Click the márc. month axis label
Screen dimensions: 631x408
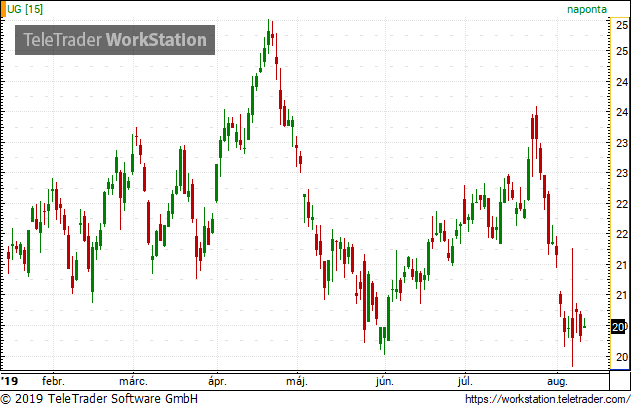click(x=133, y=381)
